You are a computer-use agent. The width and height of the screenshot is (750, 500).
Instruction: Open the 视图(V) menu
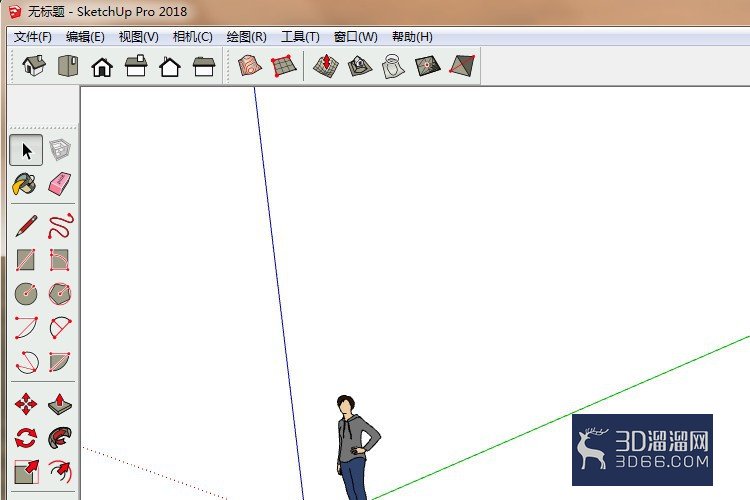pos(139,37)
